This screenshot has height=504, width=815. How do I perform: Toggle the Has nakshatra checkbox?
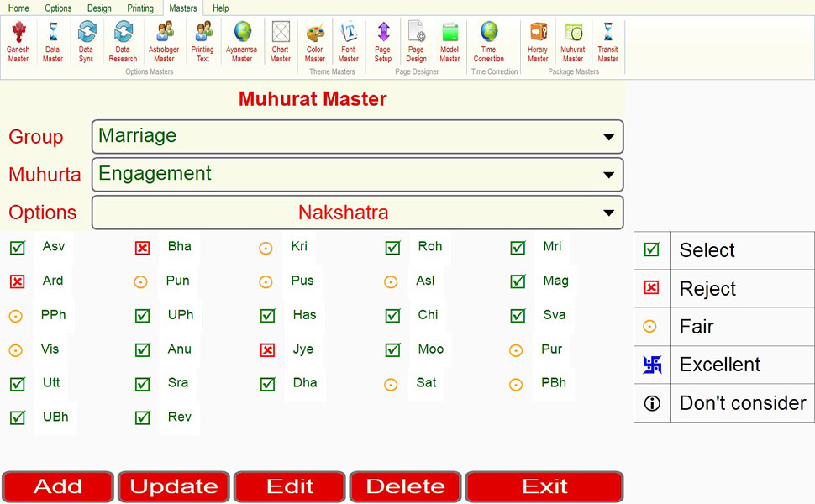(x=268, y=316)
